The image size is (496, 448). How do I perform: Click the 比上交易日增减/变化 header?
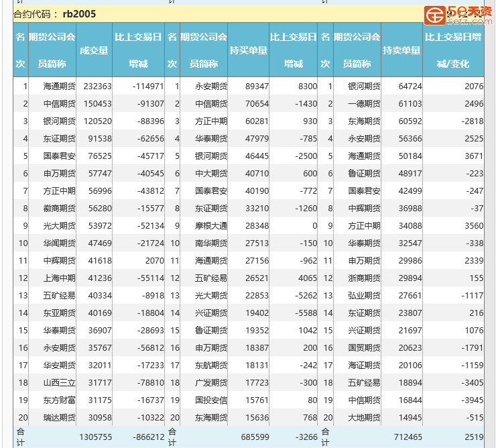click(453, 50)
